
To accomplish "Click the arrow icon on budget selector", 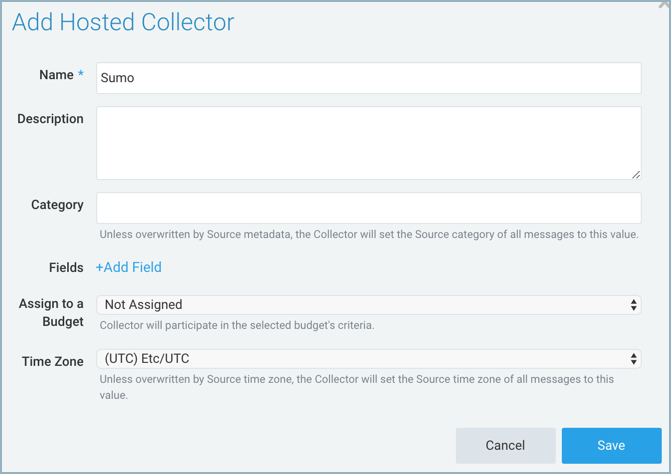I will (634, 305).
